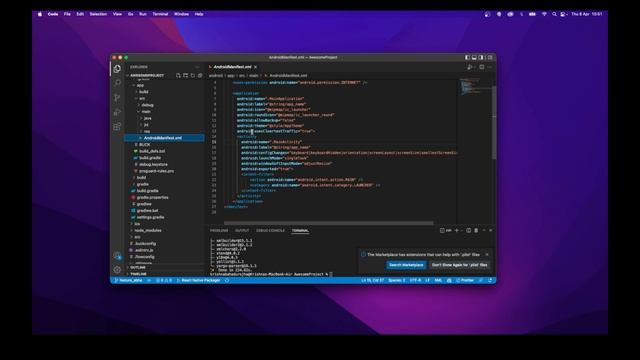640x360 pixels.
Task: Click the git branch in status bar
Action: (129, 280)
